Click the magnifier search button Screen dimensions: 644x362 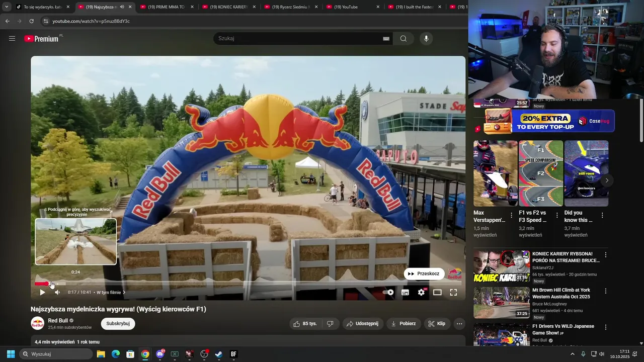(x=404, y=39)
